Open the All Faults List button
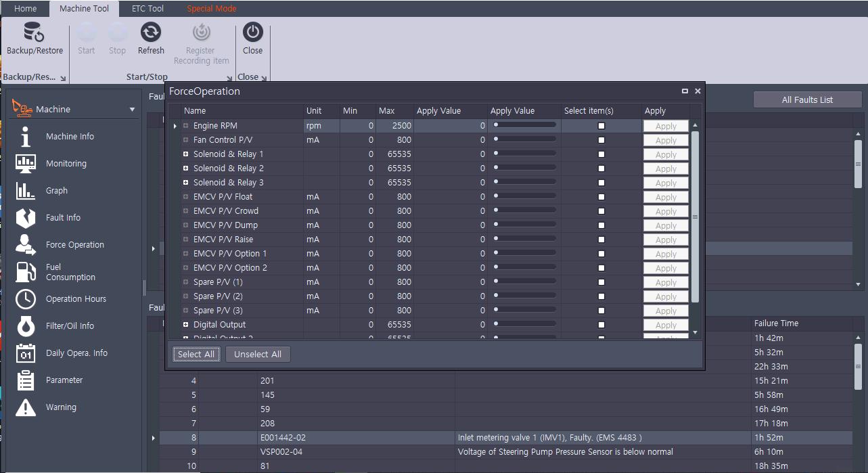 tap(807, 99)
